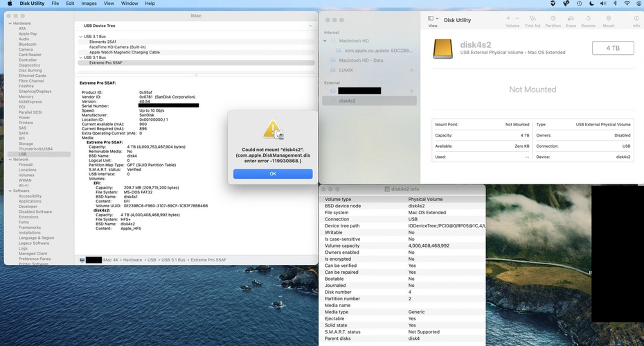Select Elements 25A1 in USB Device Tree
Screen dimensions: 644x346
tap(102, 42)
